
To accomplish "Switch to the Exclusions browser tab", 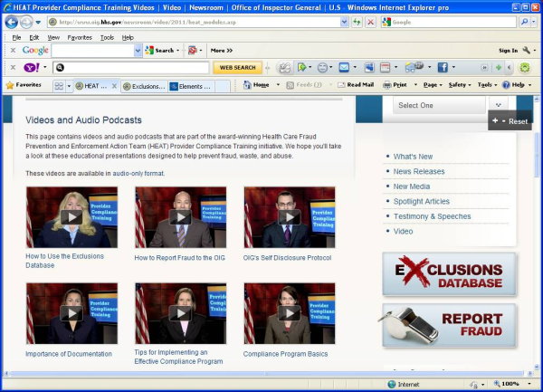I will (x=145, y=86).
